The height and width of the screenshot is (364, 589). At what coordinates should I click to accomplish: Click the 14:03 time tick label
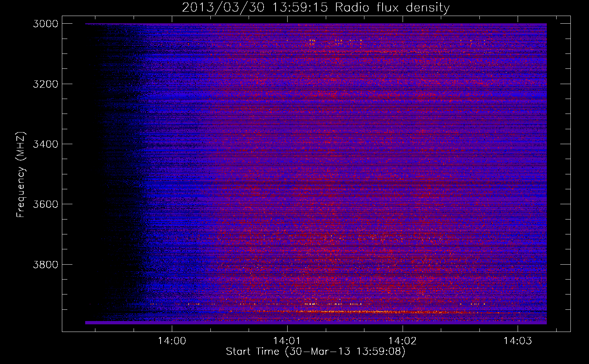pyautogui.click(x=518, y=341)
